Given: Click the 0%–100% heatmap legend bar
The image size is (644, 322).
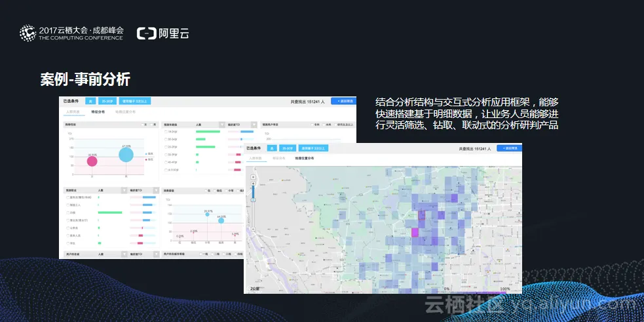Looking at the screenshot, I should [x=478, y=292].
